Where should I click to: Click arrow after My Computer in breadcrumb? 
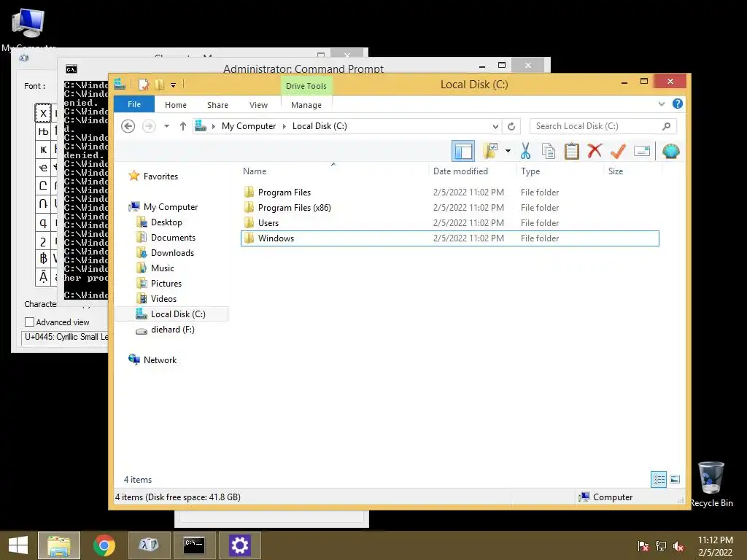284,126
